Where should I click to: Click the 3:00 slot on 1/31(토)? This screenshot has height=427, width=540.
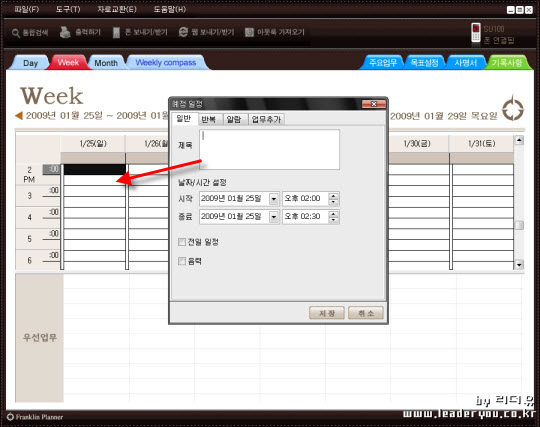pos(483,191)
